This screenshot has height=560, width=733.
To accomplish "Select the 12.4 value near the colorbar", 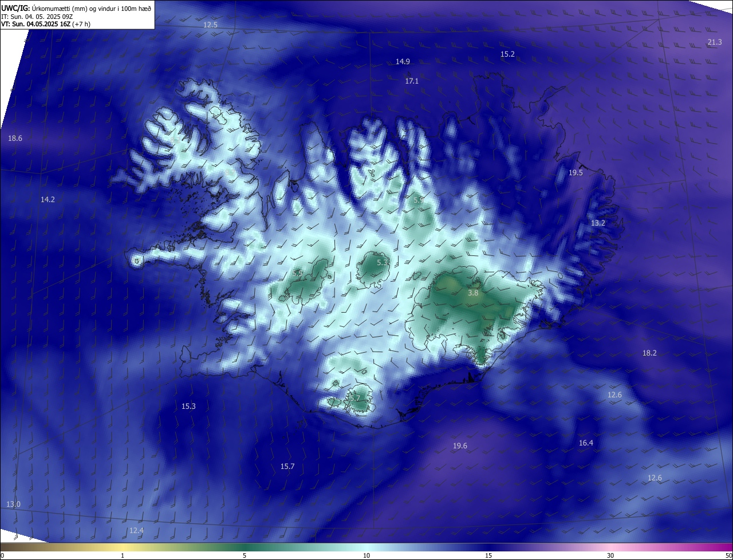I will pos(136,531).
